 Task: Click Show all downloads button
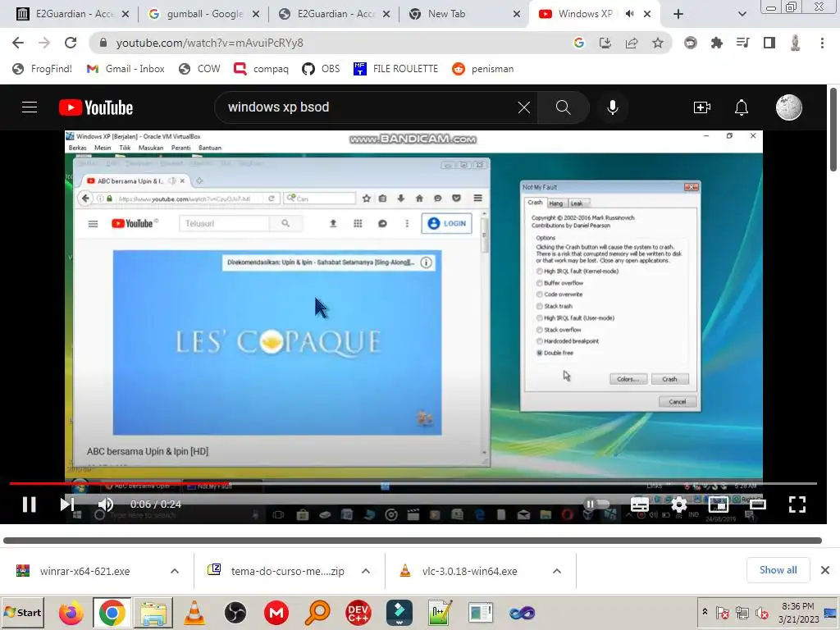[x=778, y=570]
